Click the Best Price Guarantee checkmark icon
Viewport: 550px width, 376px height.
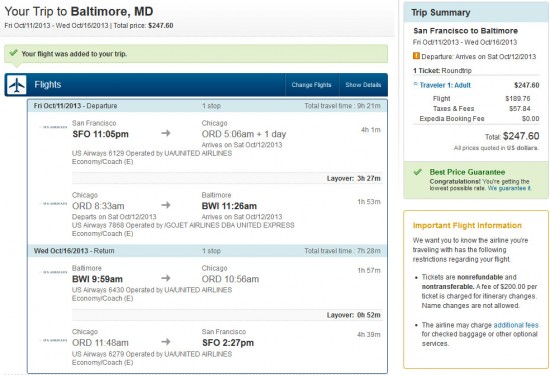pyautogui.click(x=417, y=172)
